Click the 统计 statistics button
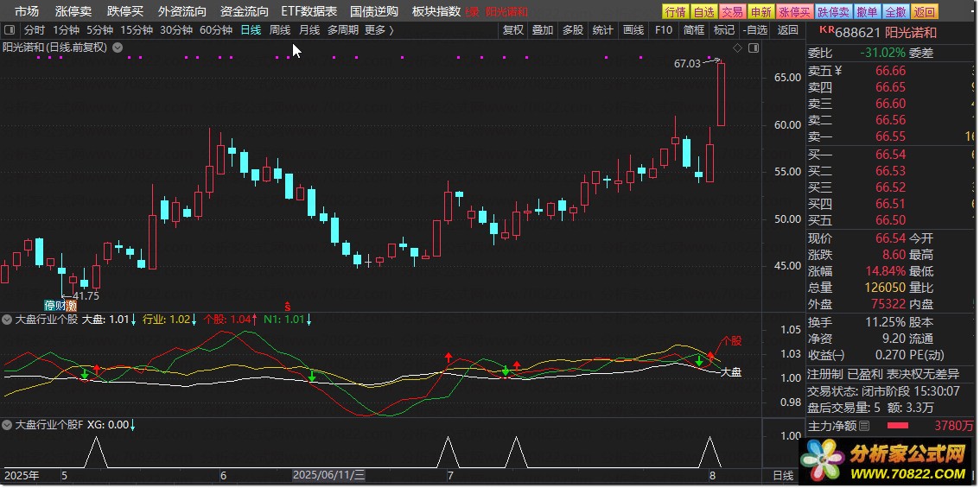Screen dimensions: 980x488 602,30
